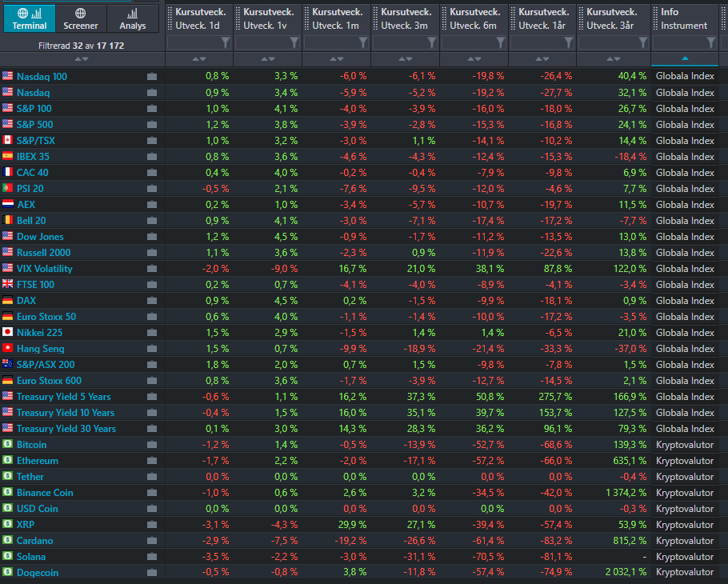Click briefcase icon in the Dogecoin row
Screen dimensions: 728x584
(152, 573)
